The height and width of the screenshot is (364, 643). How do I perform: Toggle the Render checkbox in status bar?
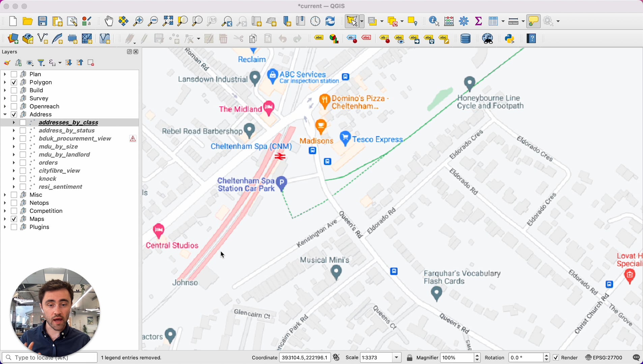coord(556,358)
